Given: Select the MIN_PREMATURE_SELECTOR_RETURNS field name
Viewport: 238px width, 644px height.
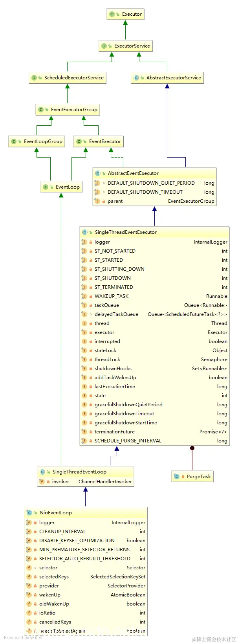Looking at the screenshot, I should 84,550.
